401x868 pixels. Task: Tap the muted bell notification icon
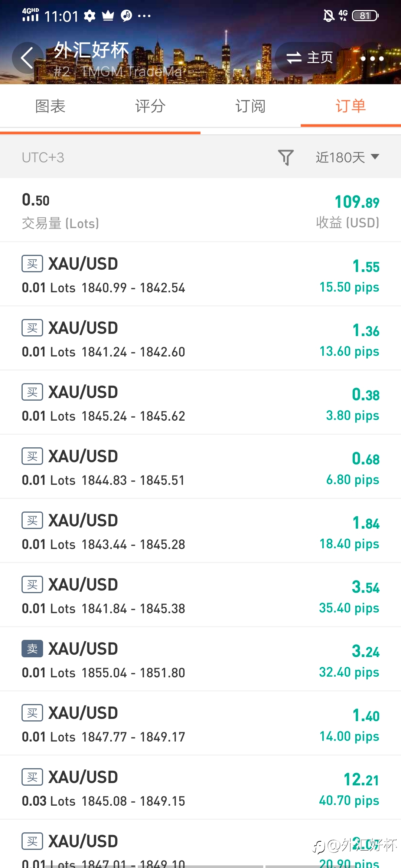tap(329, 16)
